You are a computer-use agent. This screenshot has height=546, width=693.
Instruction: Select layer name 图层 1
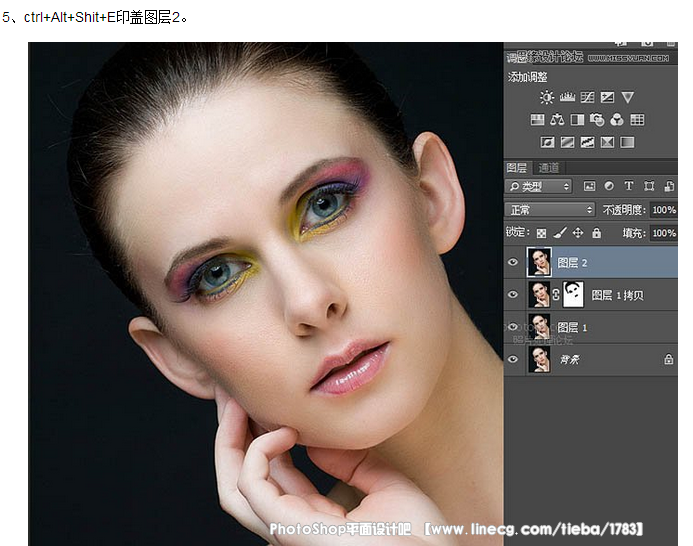click(x=572, y=328)
